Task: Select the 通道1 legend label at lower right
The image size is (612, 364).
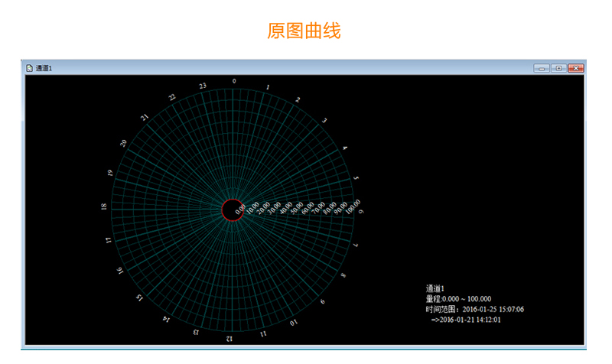Action: tap(435, 288)
